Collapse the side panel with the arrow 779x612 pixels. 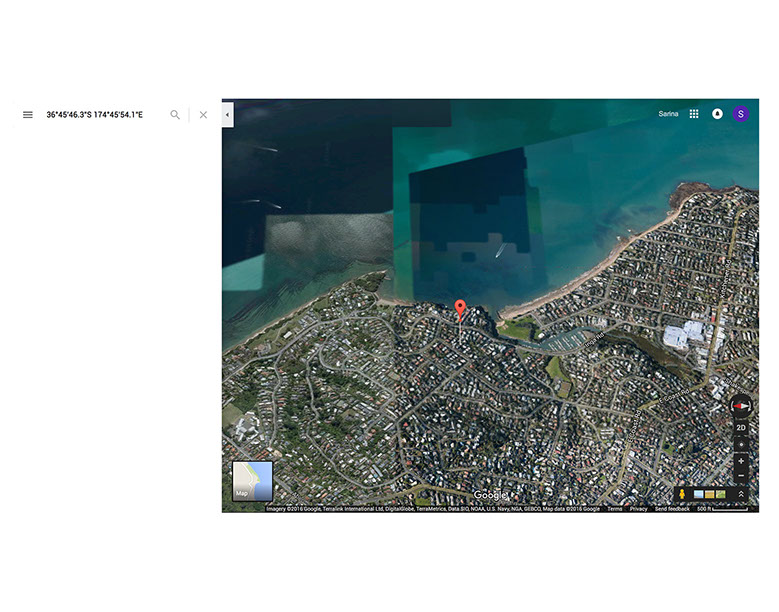(227, 115)
